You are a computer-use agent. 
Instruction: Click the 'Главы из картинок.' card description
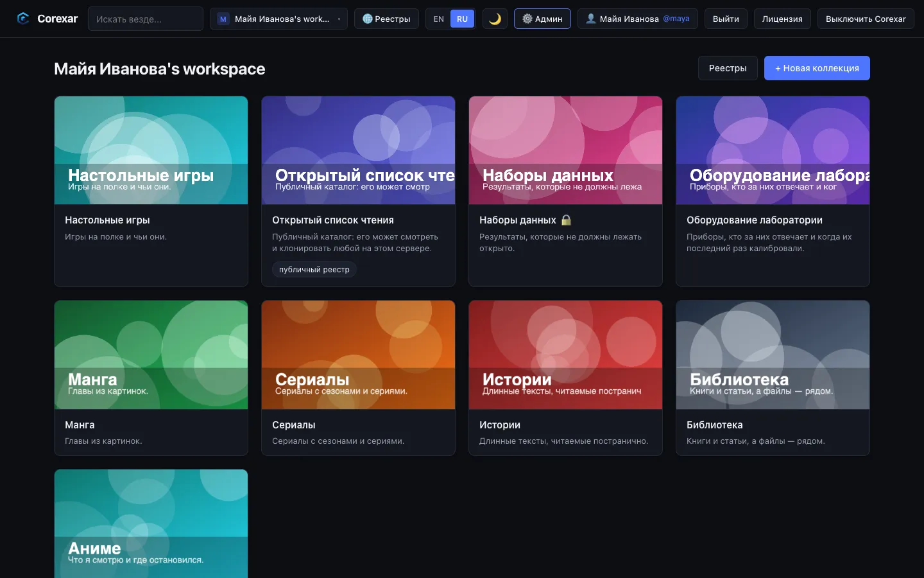[x=103, y=441]
